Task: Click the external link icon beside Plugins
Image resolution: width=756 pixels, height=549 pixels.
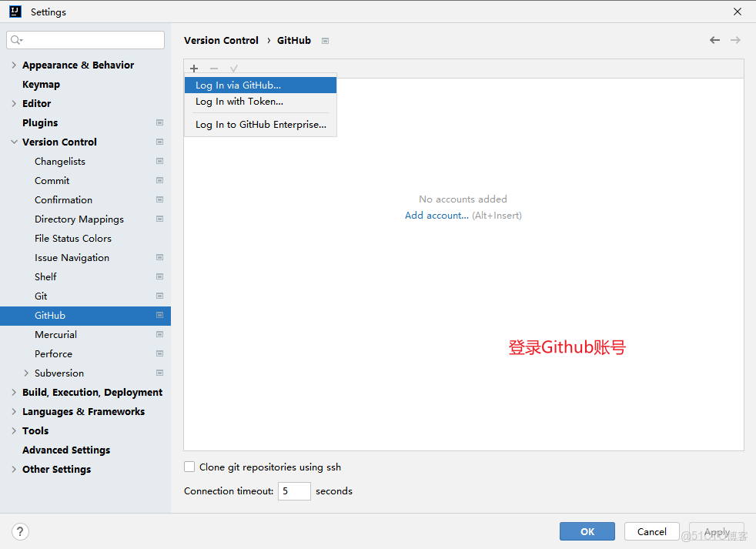Action: click(159, 122)
